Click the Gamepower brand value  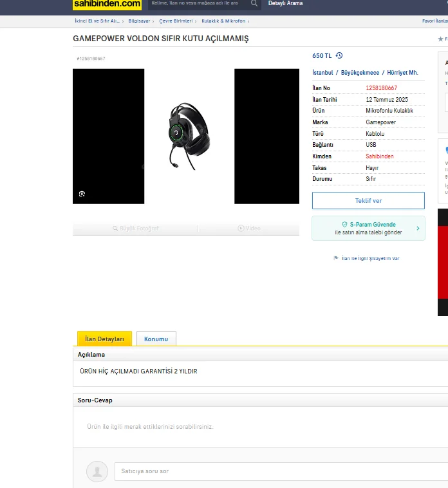[381, 122]
